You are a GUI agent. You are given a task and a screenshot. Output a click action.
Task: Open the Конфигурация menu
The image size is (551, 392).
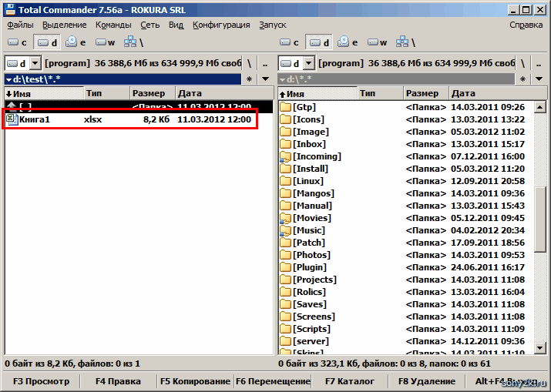pyautogui.click(x=221, y=25)
